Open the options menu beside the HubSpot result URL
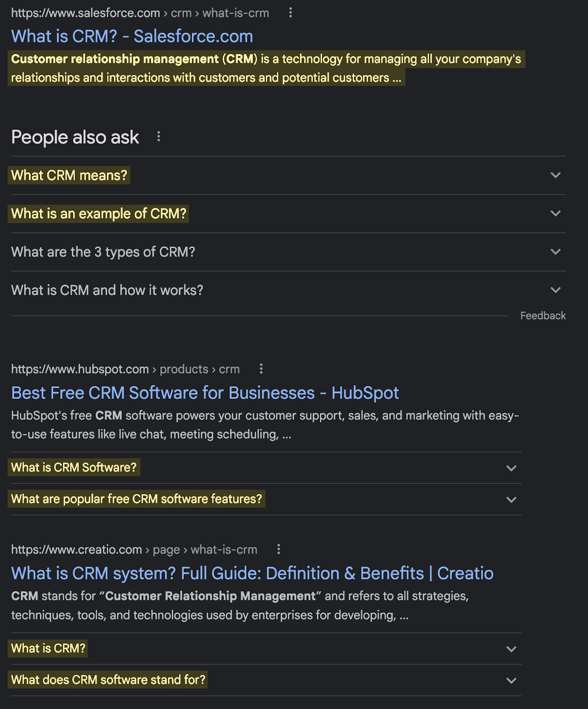Image resolution: width=588 pixels, height=709 pixels. pyautogui.click(x=261, y=369)
